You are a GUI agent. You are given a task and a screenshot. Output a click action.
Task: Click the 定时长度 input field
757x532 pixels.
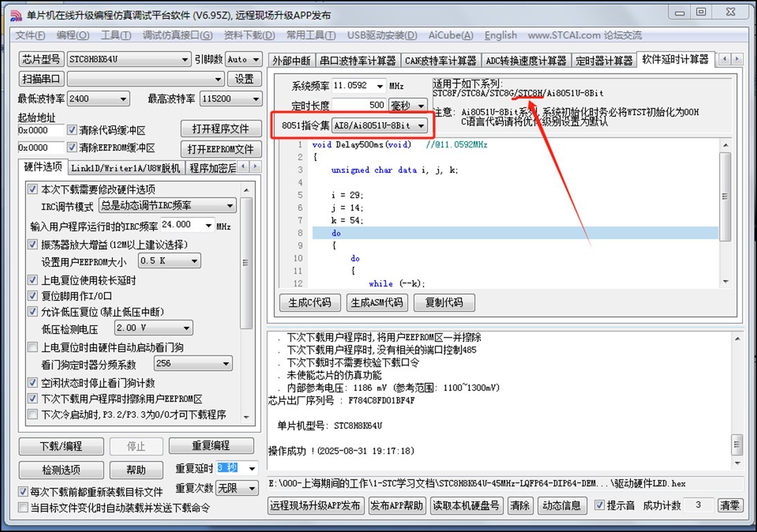pyautogui.click(x=358, y=105)
